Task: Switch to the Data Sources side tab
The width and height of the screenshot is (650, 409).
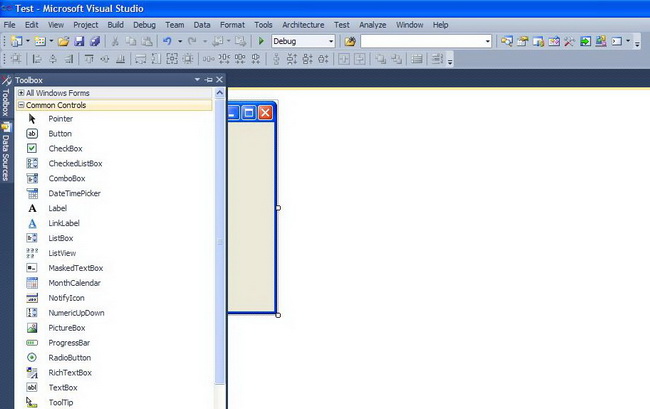Action: [6, 152]
